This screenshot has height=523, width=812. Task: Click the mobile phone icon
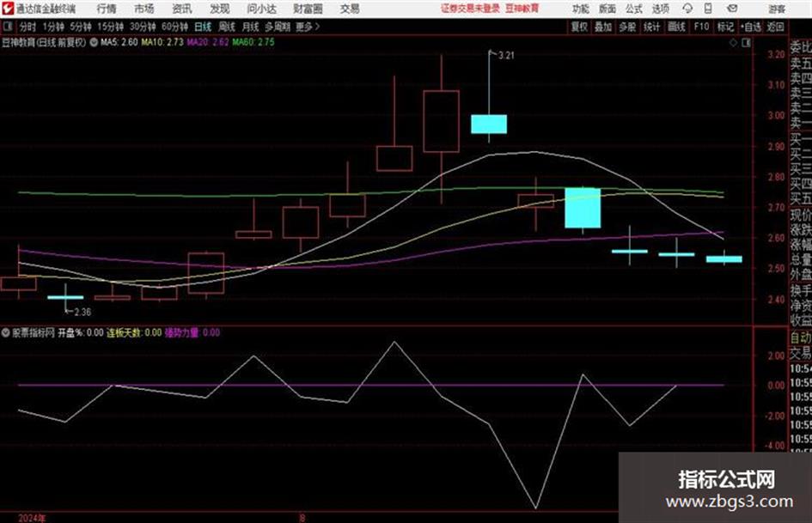[x=708, y=9]
